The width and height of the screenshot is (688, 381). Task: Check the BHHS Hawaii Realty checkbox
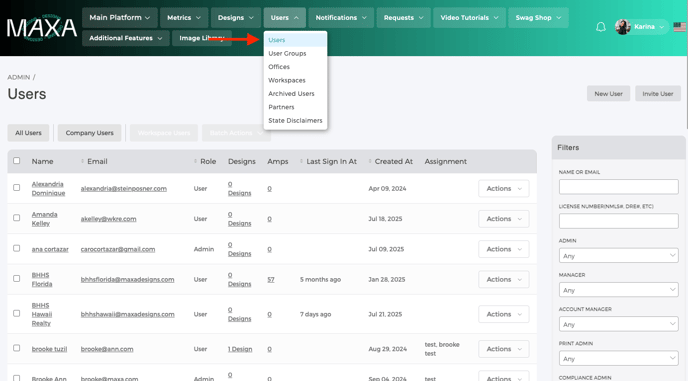pyautogui.click(x=17, y=313)
